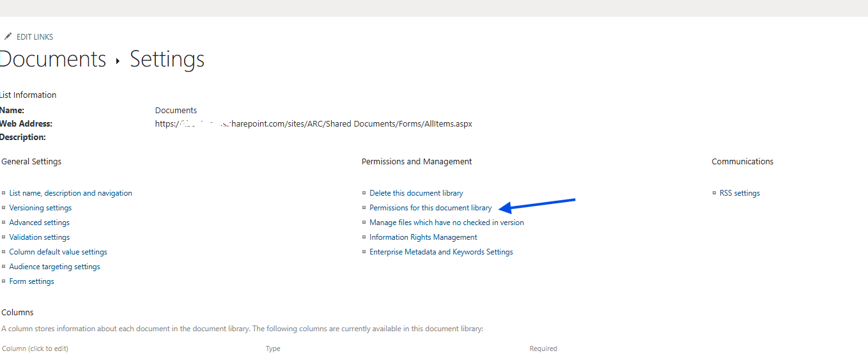Open Column default value settings

58,252
